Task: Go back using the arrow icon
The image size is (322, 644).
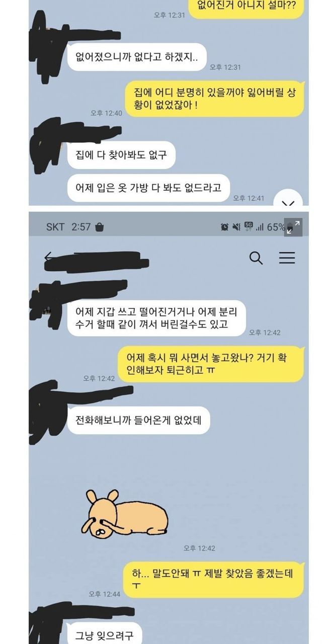Action: pos(48,258)
